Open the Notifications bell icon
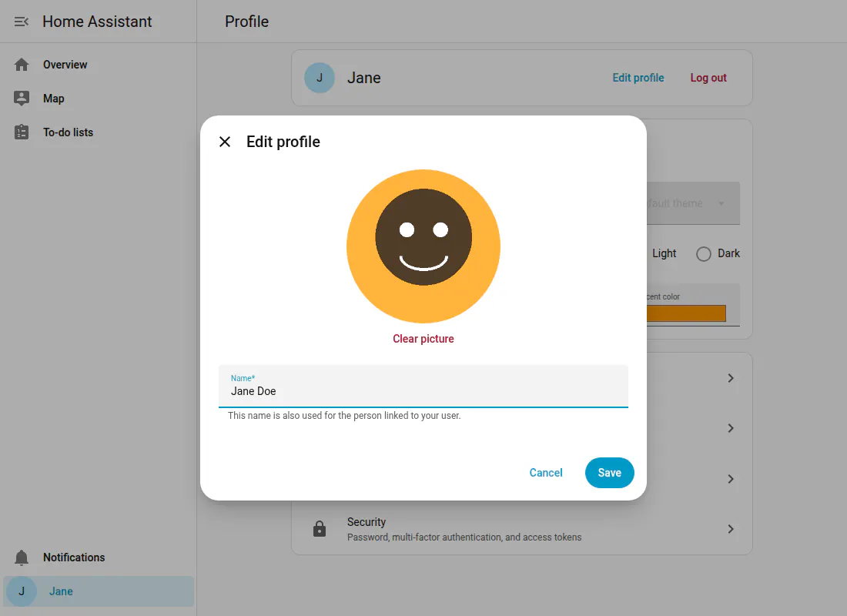847x616 pixels. (22, 557)
